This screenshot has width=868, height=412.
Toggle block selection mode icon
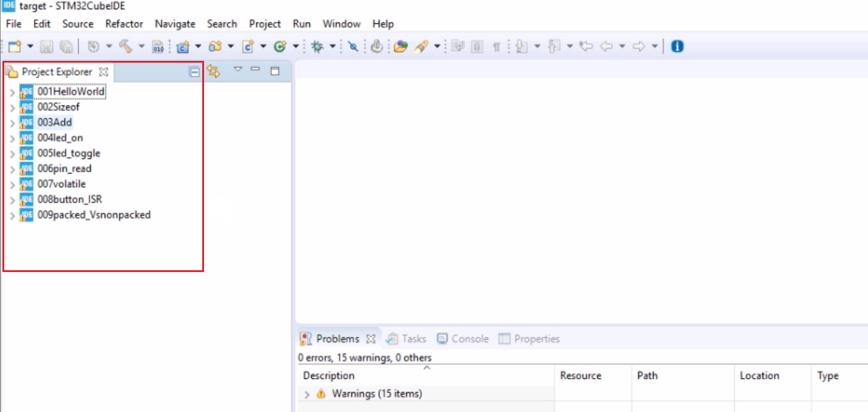478,46
